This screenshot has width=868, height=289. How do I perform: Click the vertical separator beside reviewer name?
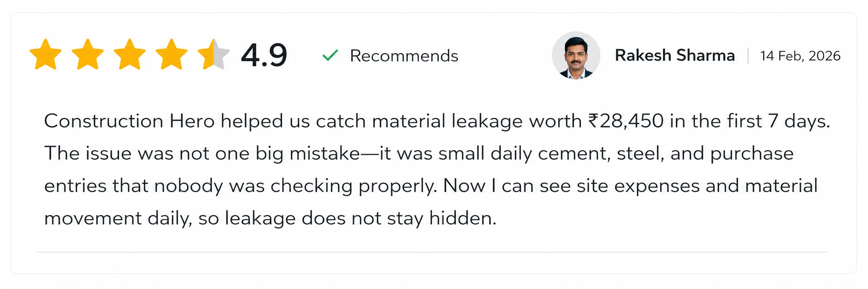tap(748, 56)
